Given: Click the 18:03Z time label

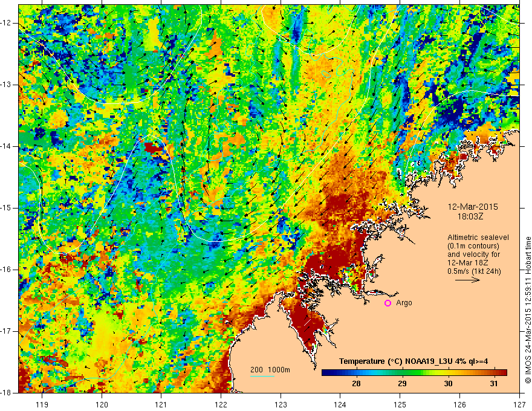Looking at the screenshot, I should [470, 216].
